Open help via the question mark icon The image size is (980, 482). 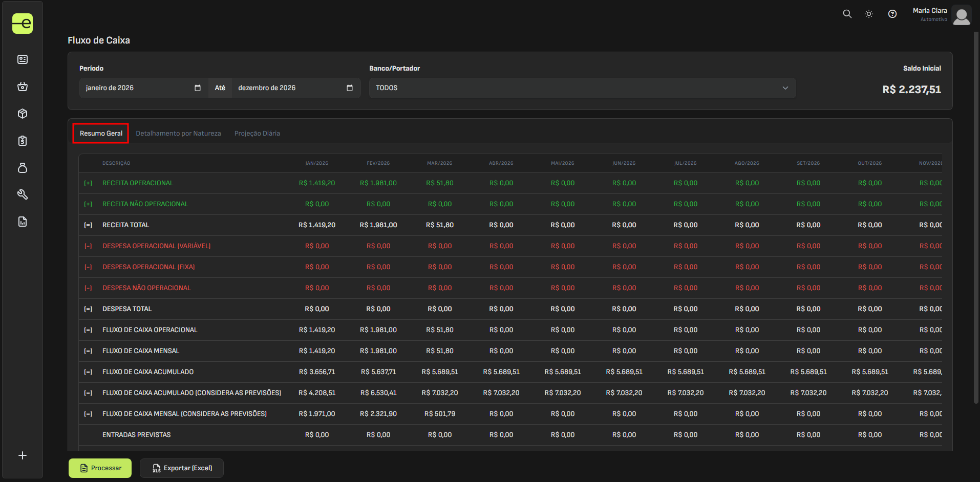[892, 14]
